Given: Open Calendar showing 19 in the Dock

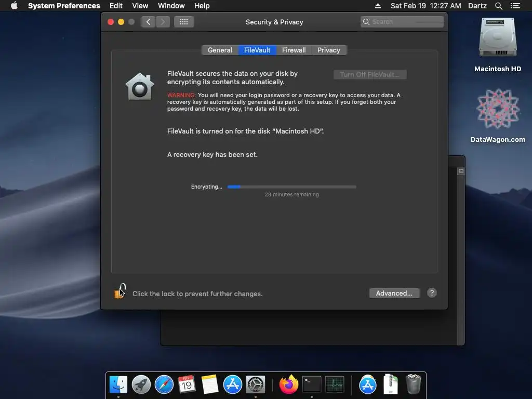Looking at the screenshot, I should [x=187, y=384].
